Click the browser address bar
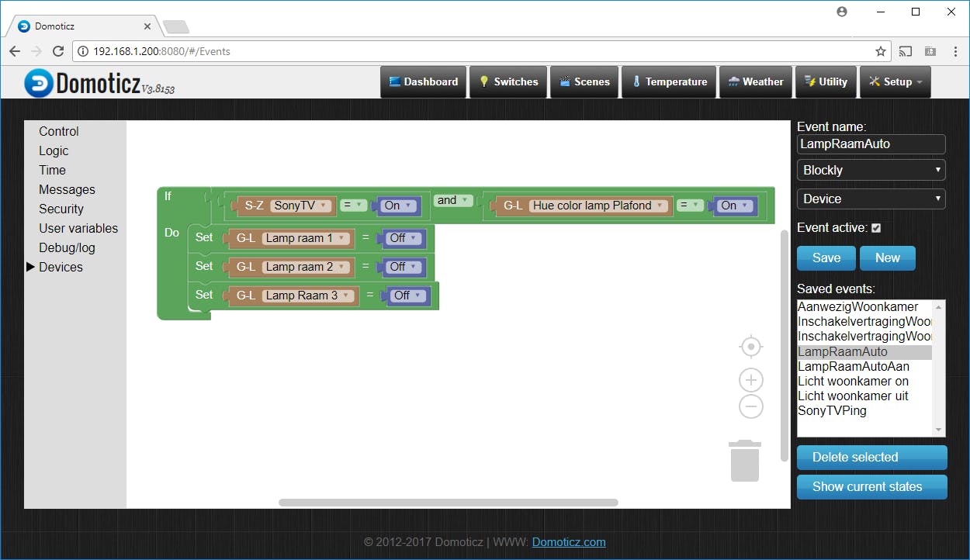This screenshot has height=560, width=970. (x=481, y=51)
